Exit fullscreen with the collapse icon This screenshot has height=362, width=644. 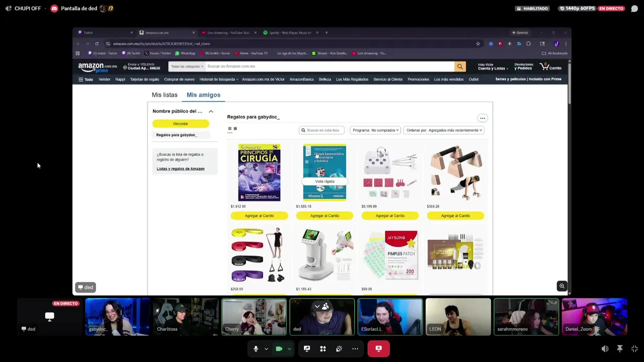pos(634,348)
